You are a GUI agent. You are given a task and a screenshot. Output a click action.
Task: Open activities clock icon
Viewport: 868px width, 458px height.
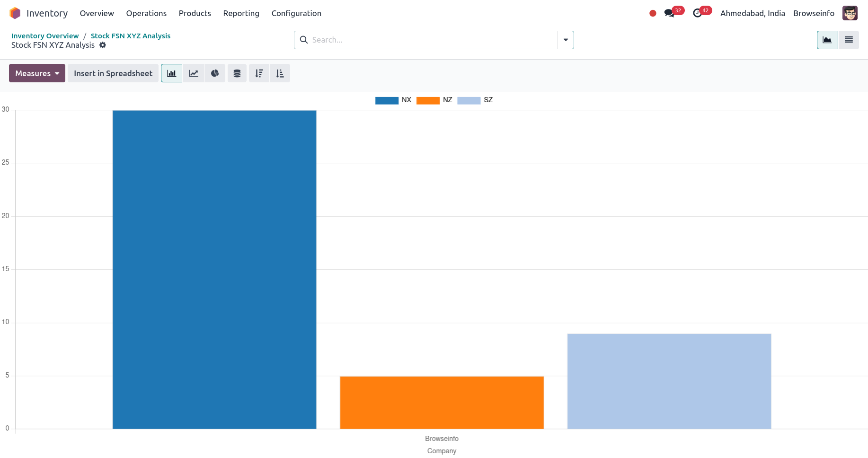(697, 13)
